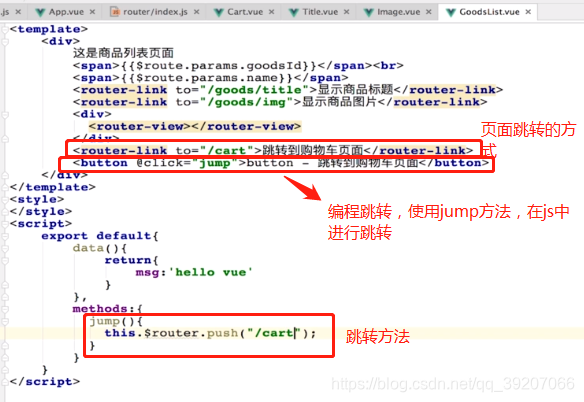Close the Cart.vue tab
This screenshot has height=402, width=584.
pos(272,12)
